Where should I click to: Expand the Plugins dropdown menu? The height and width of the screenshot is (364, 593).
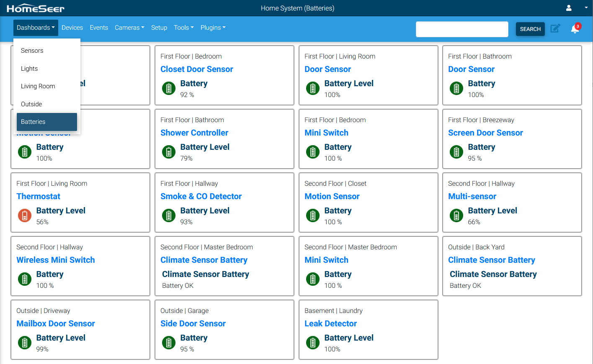[x=213, y=28]
